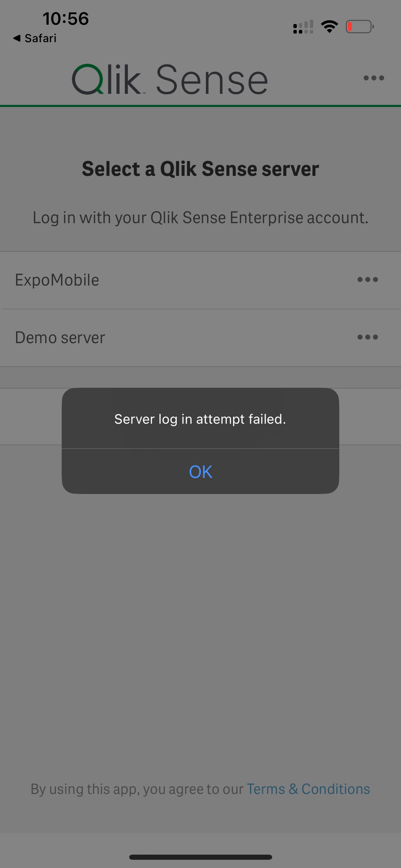Tap the cellular signal indicator
This screenshot has height=868, width=401.
[x=303, y=27]
